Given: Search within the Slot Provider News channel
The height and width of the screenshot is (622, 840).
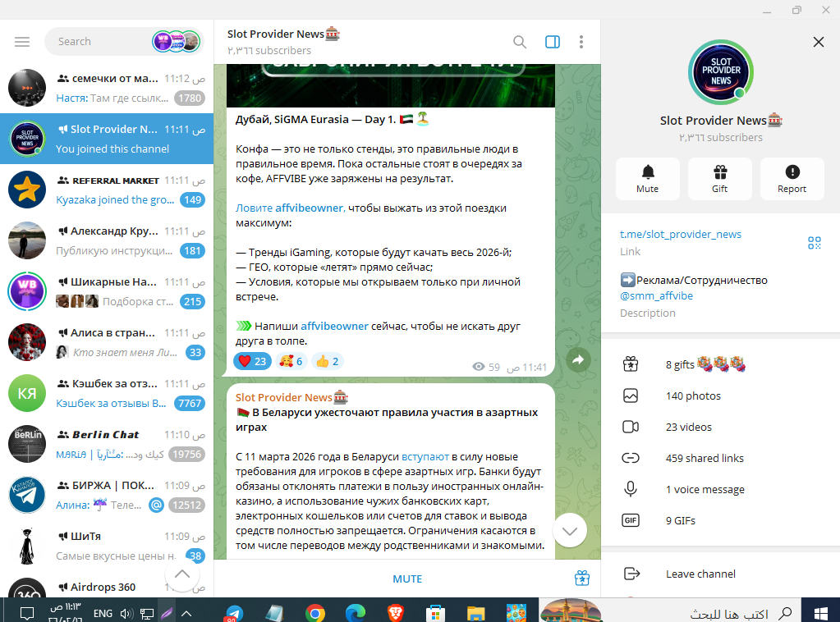Looking at the screenshot, I should pyautogui.click(x=519, y=42).
